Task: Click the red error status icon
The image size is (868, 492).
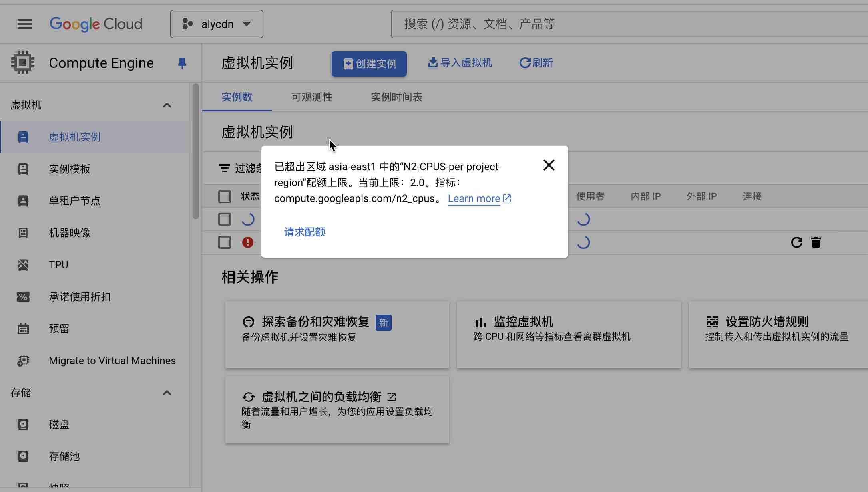Action: [x=248, y=242]
